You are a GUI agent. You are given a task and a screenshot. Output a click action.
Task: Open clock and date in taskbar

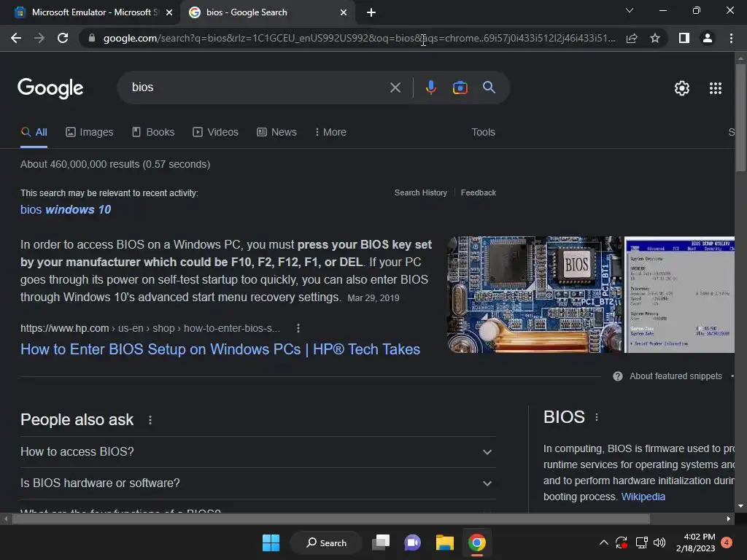click(695, 542)
